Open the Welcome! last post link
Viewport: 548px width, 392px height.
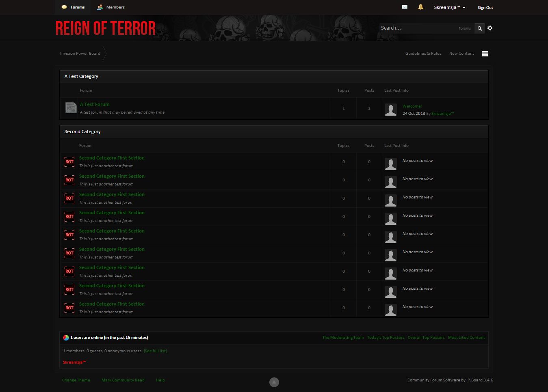412,106
